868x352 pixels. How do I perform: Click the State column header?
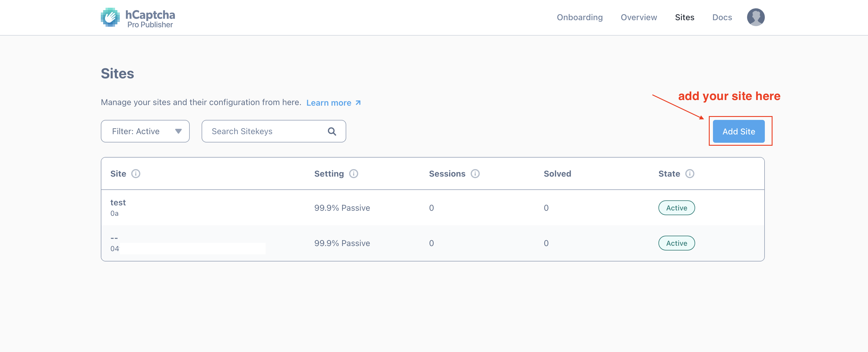tap(669, 174)
